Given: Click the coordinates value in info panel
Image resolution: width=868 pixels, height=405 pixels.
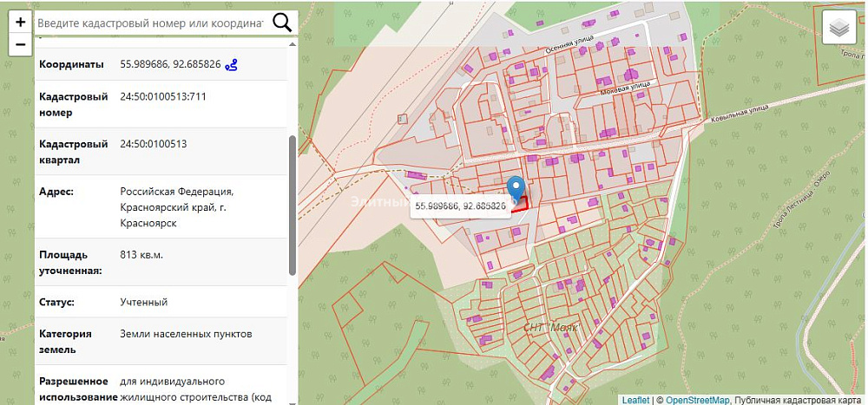Looking at the screenshot, I should point(169,65).
